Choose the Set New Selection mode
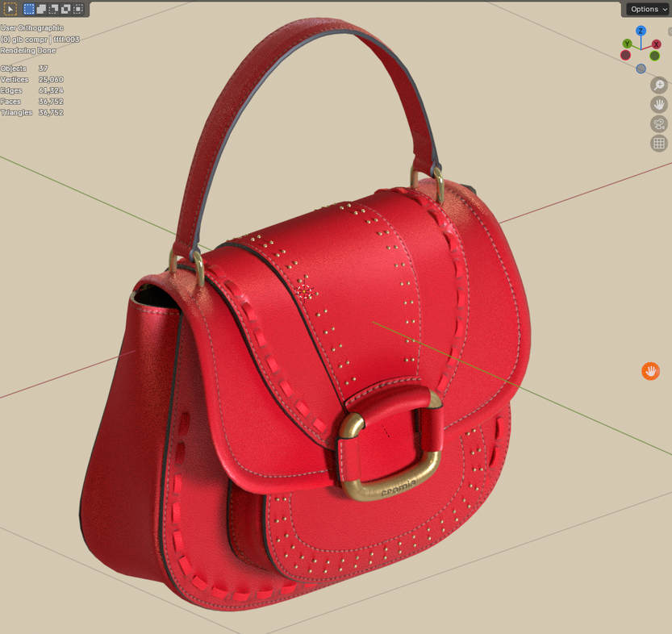The width and height of the screenshot is (672, 634). (x=29, y=9)
